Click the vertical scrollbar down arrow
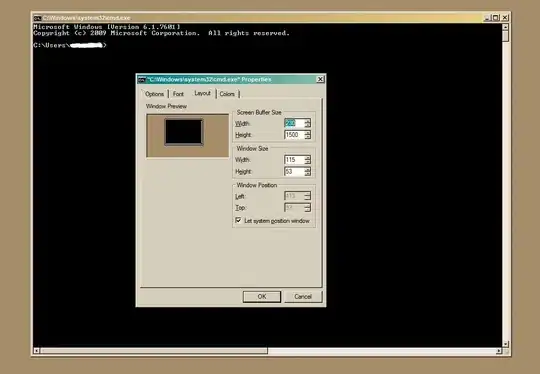 coord(505,344)
